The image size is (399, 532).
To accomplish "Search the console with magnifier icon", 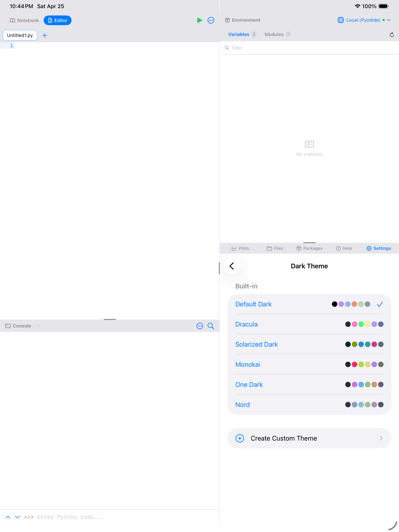I will click(211, 326).
